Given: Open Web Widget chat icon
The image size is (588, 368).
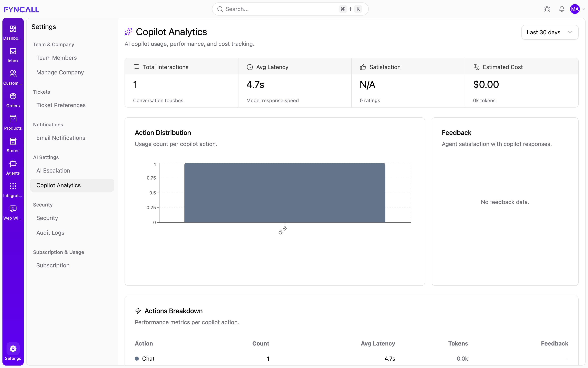Looking at the screenshot, I should click(13, 209).
